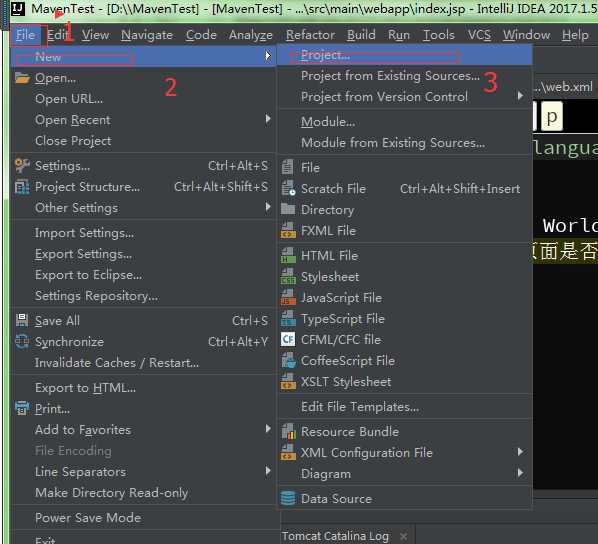Open the Tools menu

click(439, 35)
